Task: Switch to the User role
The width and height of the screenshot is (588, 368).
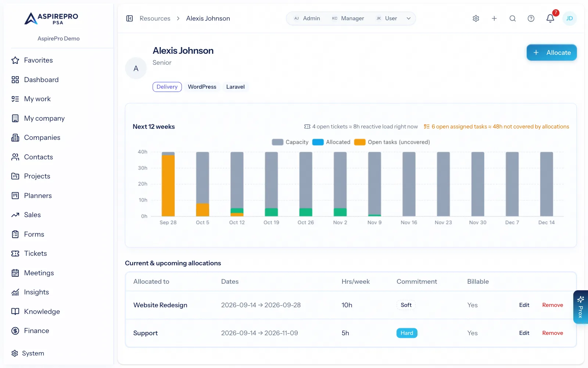Action: pyautogui.click(x=386, y=18)
